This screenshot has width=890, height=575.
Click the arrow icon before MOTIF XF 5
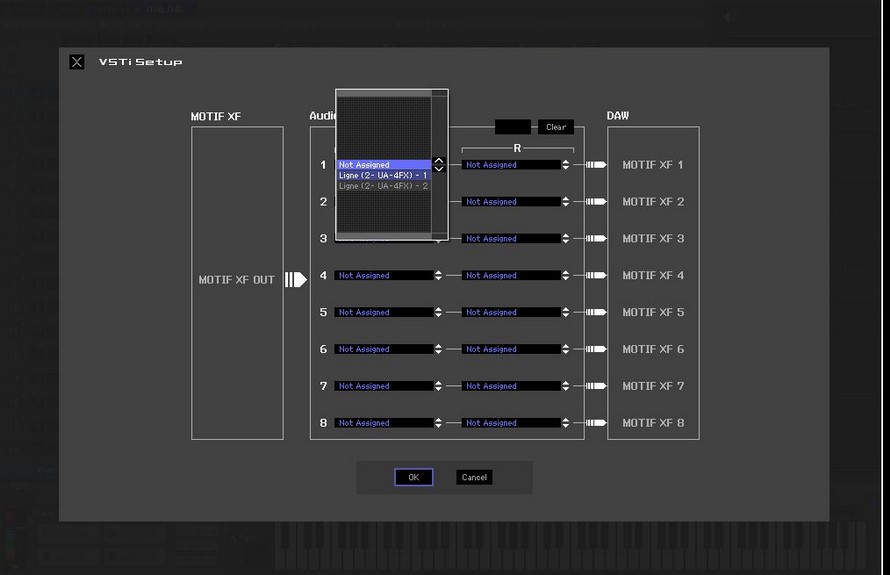click(x=596, y=313)
